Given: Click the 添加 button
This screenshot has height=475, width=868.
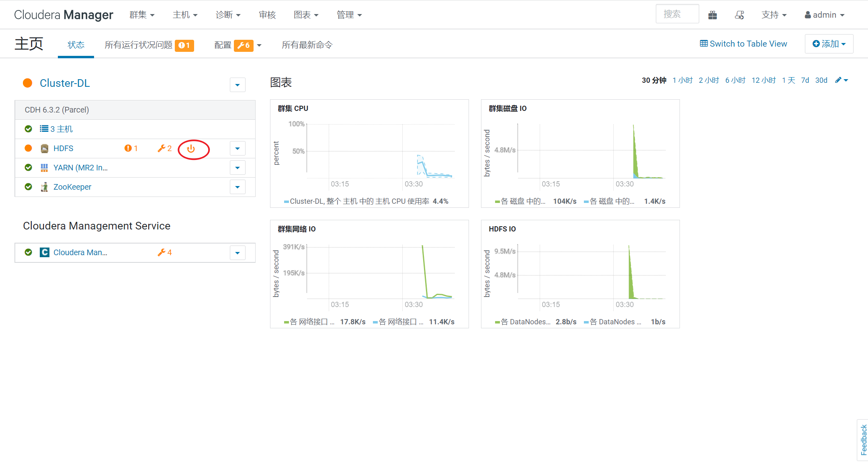Looking at the screenshot, I should click(829, 44).
